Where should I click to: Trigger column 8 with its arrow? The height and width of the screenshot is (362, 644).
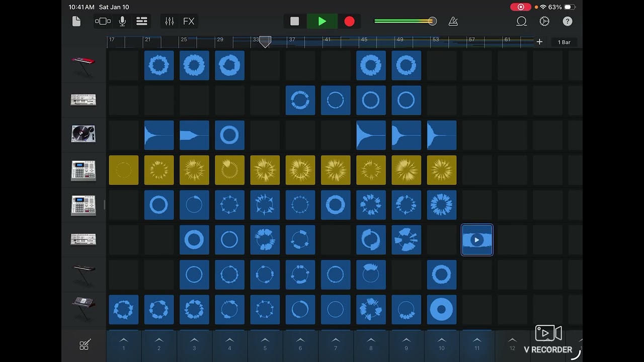pyautogui.click(x=371, y=344)
